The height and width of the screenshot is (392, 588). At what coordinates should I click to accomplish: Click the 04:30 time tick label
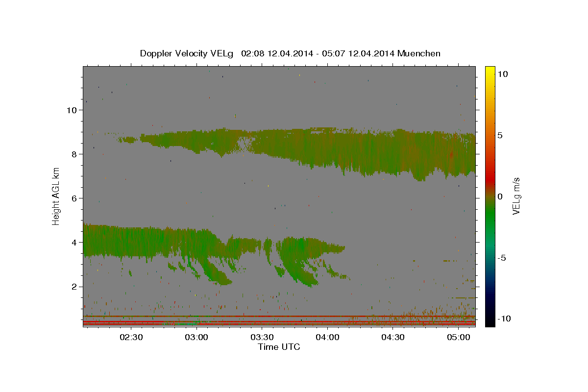[393, 338]
